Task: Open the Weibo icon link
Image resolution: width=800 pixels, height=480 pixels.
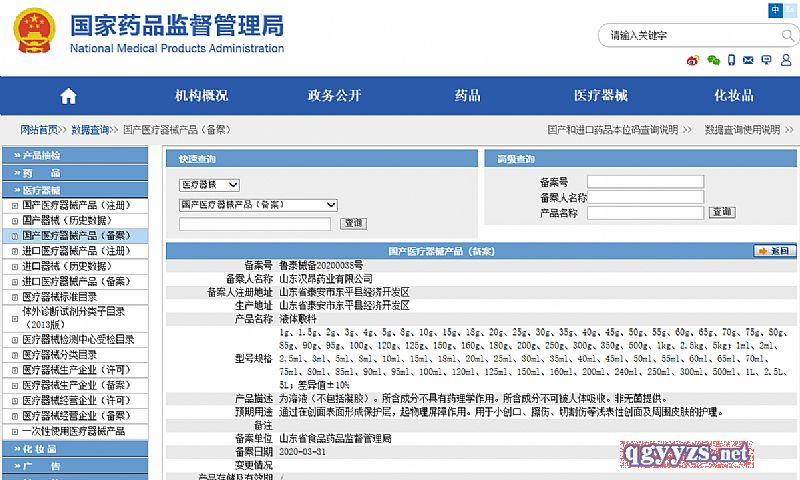Action: point(693,61)
